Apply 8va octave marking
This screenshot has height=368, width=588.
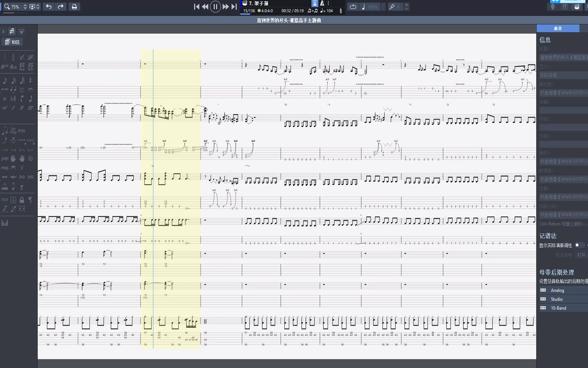pyautogui.click(x=5, y=67)
